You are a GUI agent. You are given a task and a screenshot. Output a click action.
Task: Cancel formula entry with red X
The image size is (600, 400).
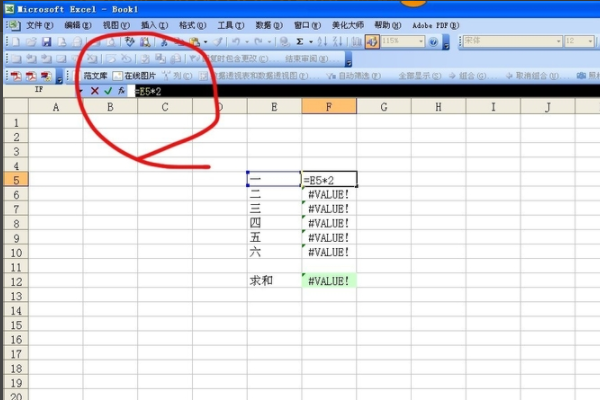94,90
